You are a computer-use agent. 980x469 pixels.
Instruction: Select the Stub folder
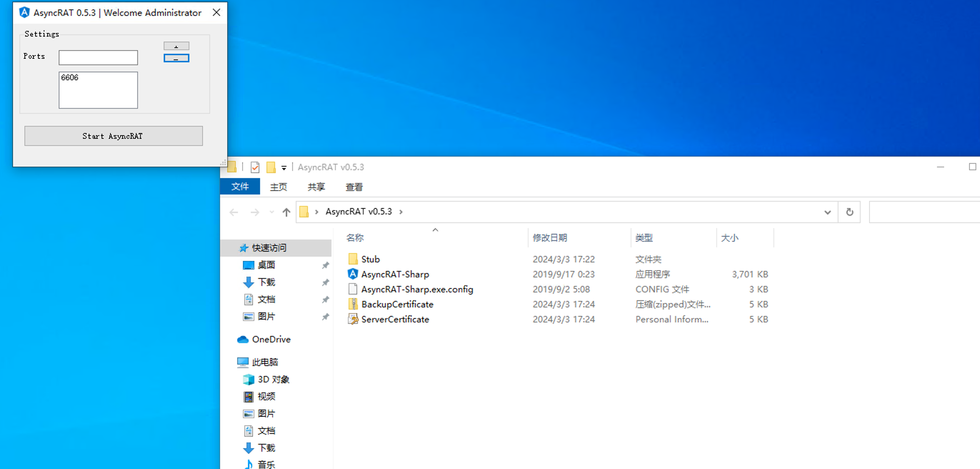coord(371,259)
